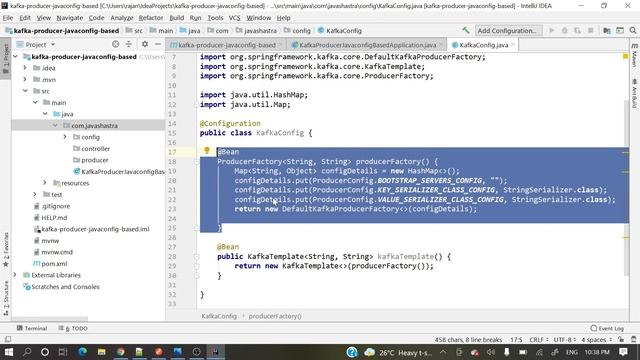Click producerFactory() breadcrumb below editor
Screen dimensions: 640x360
coord(275,316)
